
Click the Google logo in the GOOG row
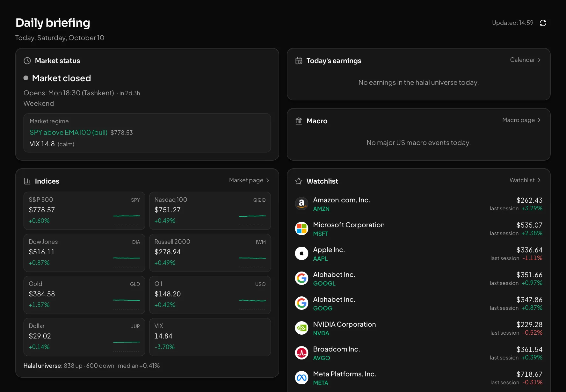coord(301,303)
